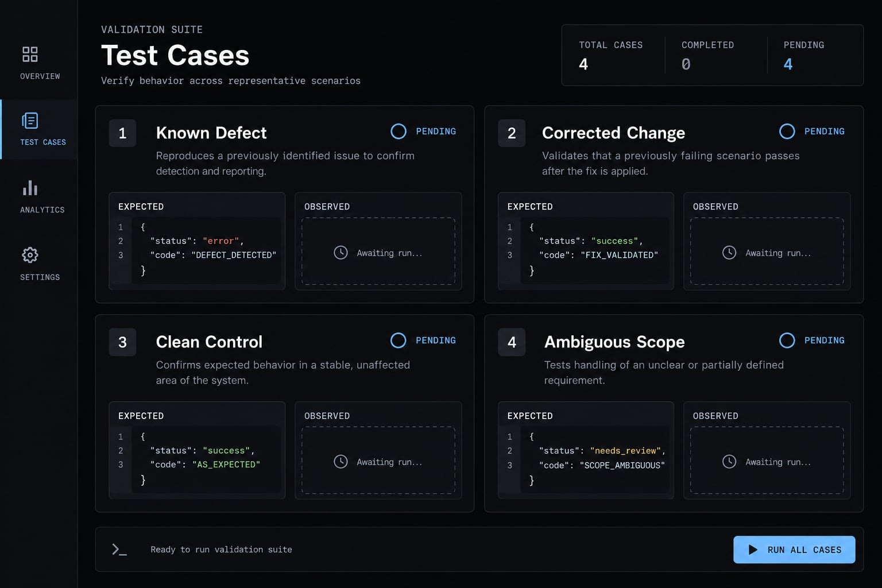Screen dimensions: 882x588
Task: Open the Analytics bar chart icon
Action: tap(30, 188)
